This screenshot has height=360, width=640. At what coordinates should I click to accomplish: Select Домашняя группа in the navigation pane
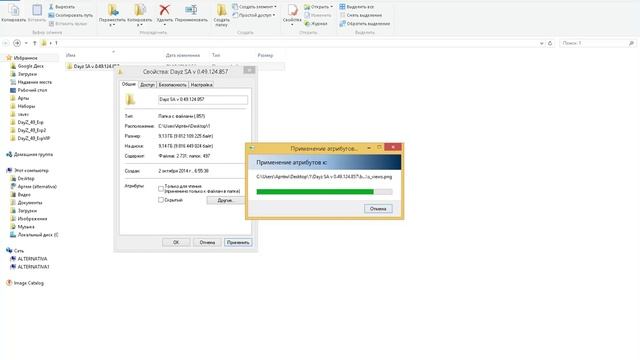(29, 154)
